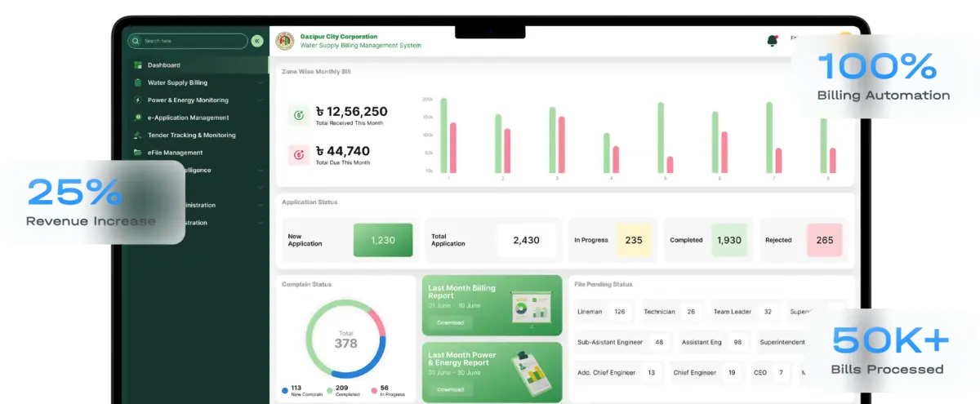Click the e-Application Management icon
Screen dimensions: 980x404
(x=138, y=118)
